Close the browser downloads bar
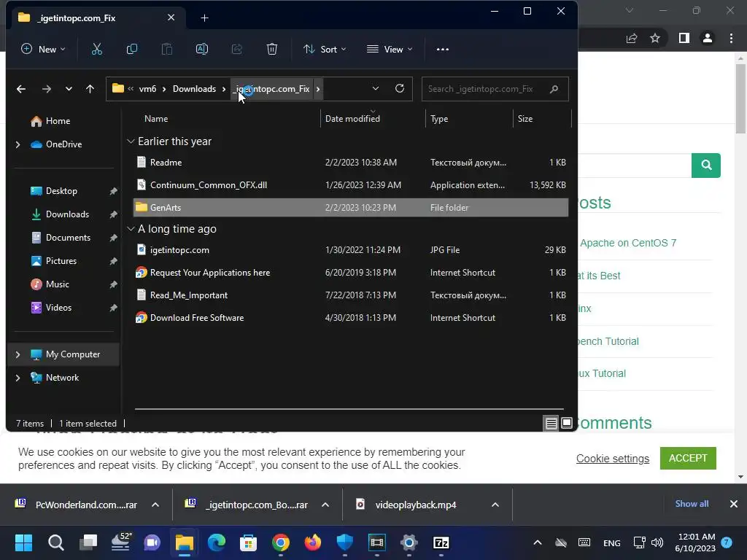The height and width of the screenshot is (560, 747). (x=734, y=504)
